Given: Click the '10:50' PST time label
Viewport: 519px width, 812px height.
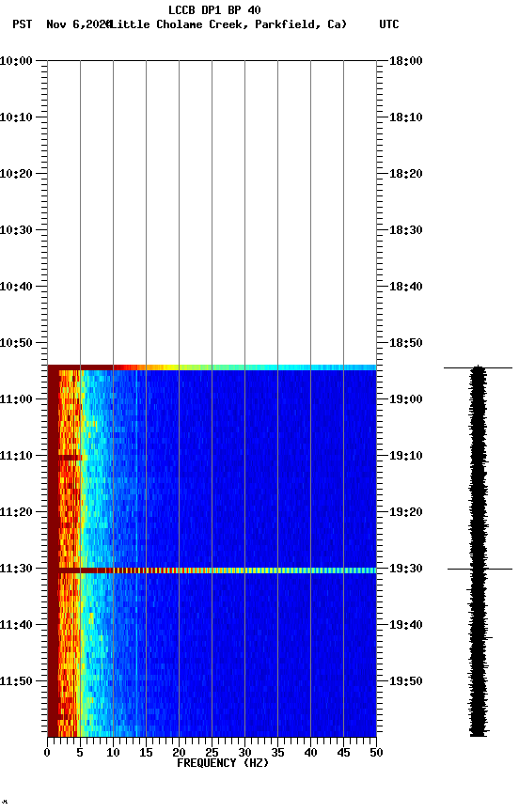Looking at the screenshot, I should point(16,343).
